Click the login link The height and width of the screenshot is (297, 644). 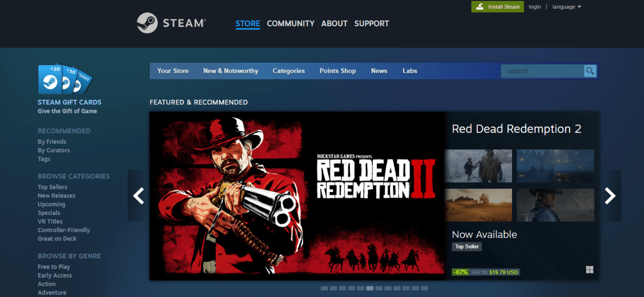click(535, 7)
